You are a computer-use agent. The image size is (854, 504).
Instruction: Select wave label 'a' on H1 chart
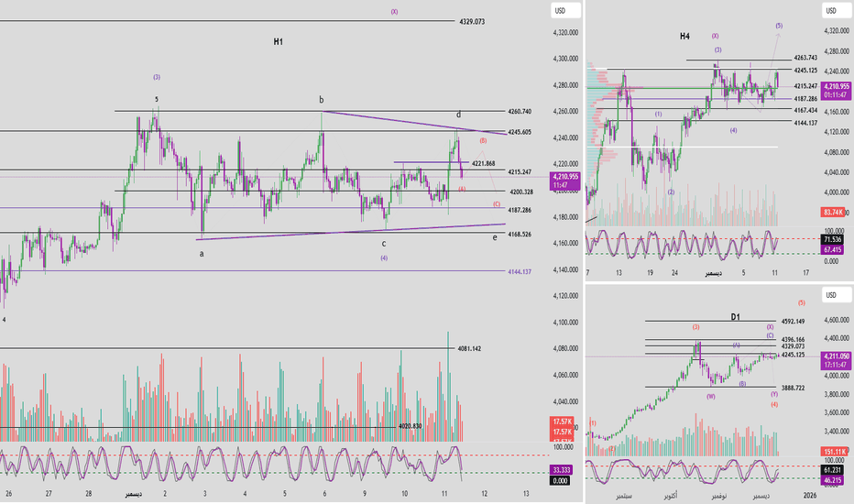click(202, 253)
